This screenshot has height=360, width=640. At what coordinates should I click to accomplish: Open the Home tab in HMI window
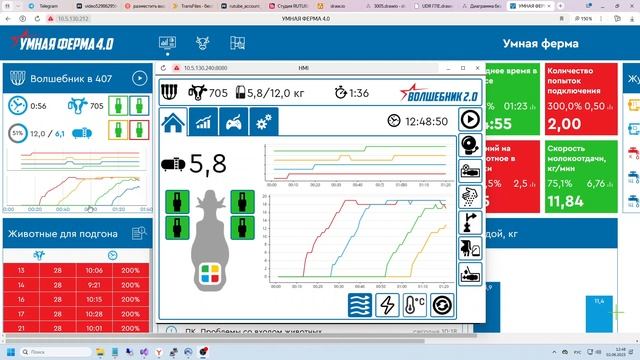coord(173,122)
